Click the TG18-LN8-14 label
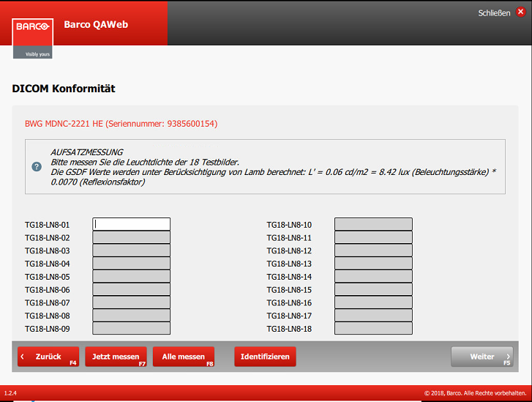The height and width of the screenshot is (402, 532). click(289, 277)
